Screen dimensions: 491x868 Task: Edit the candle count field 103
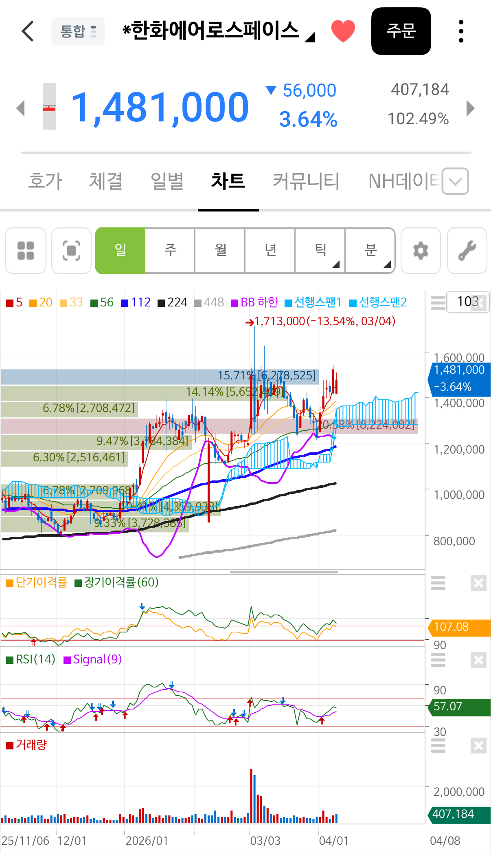pyautogui.click(x=467, y=302)
